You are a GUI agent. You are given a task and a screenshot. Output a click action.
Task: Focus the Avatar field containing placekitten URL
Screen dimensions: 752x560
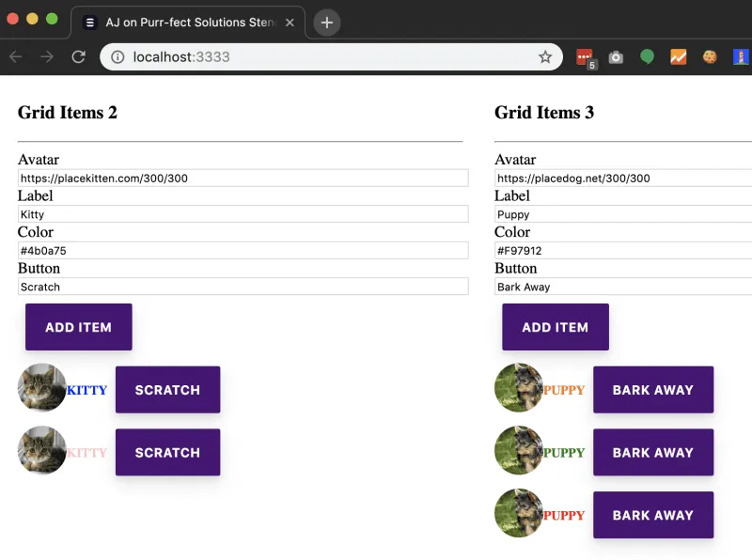click(x=243, y=179)
